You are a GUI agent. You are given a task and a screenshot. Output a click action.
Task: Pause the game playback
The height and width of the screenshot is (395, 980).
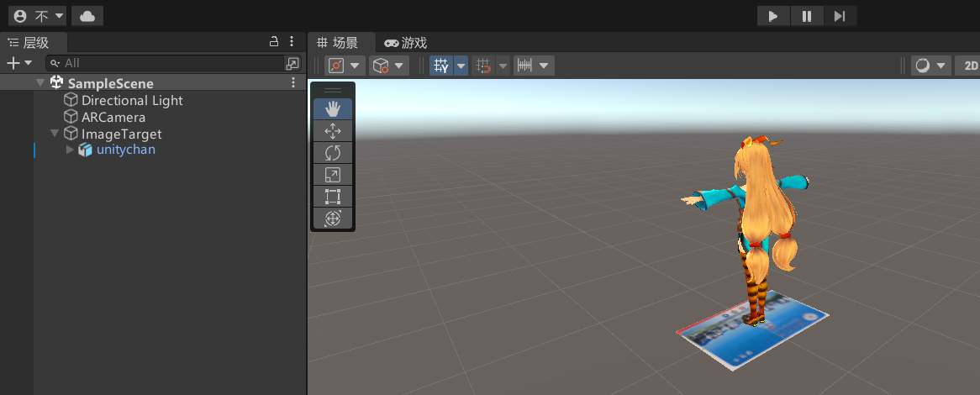coord(807,16)
